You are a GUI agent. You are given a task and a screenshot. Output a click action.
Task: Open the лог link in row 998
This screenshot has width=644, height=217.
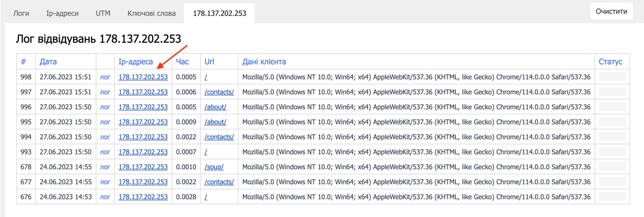click(x=105, y=77)
